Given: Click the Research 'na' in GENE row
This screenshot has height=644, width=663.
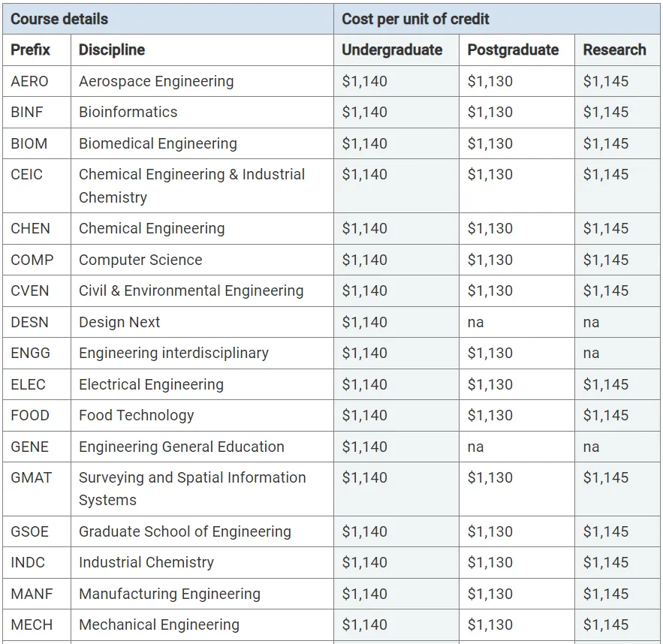Looking at the screenshot, I should coord(591,447).
